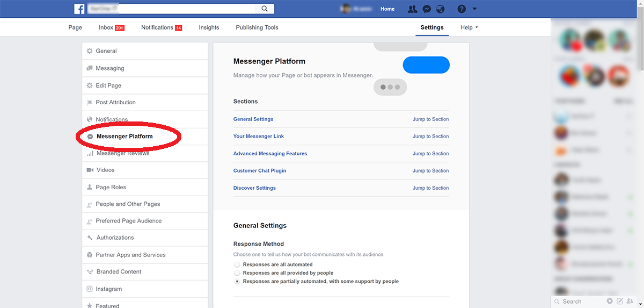Expand the Help dropdown menu
The height and width of the screenshot is (308, 644).
469,27
